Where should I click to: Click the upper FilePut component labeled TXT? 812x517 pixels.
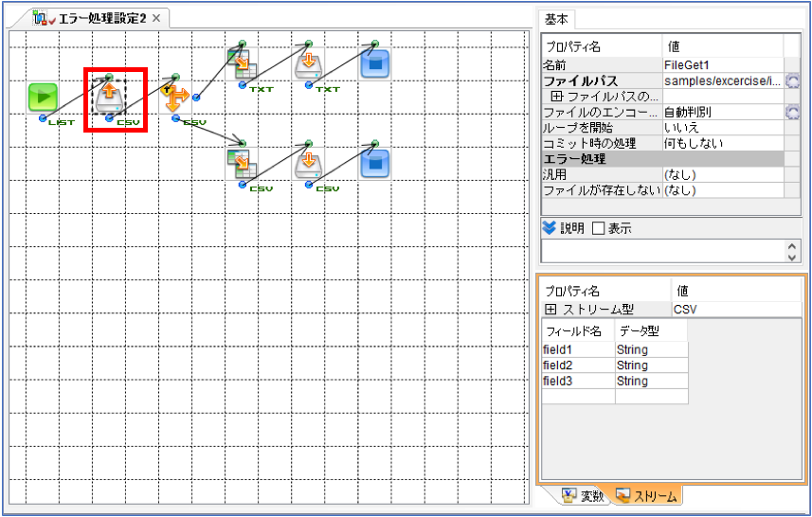coord(308,63)
